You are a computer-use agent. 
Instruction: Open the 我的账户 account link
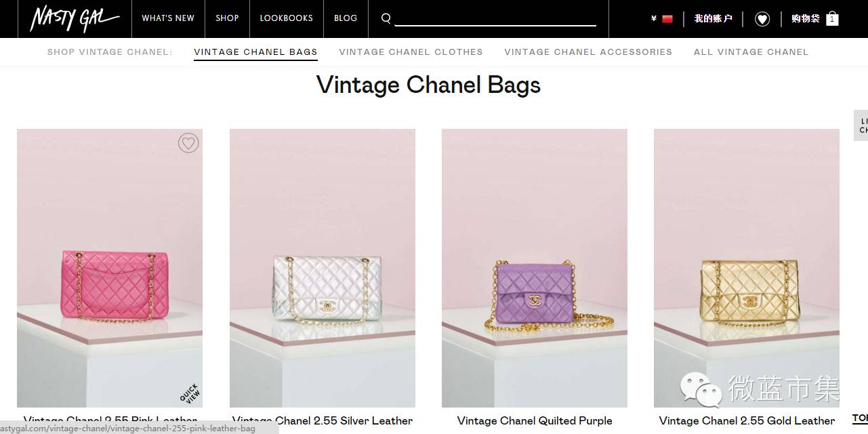tap(713, 19)
